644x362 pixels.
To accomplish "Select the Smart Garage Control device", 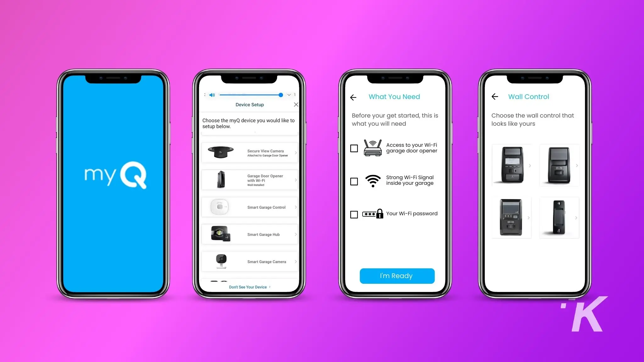I will (249, 207).
